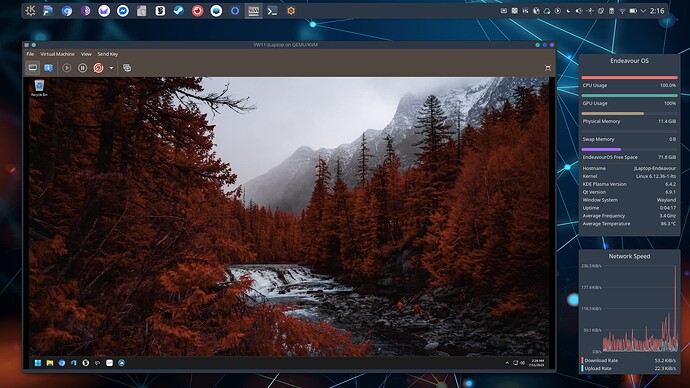
Task: Click the Run virtual machine play button
Action: tap(66, 68)
